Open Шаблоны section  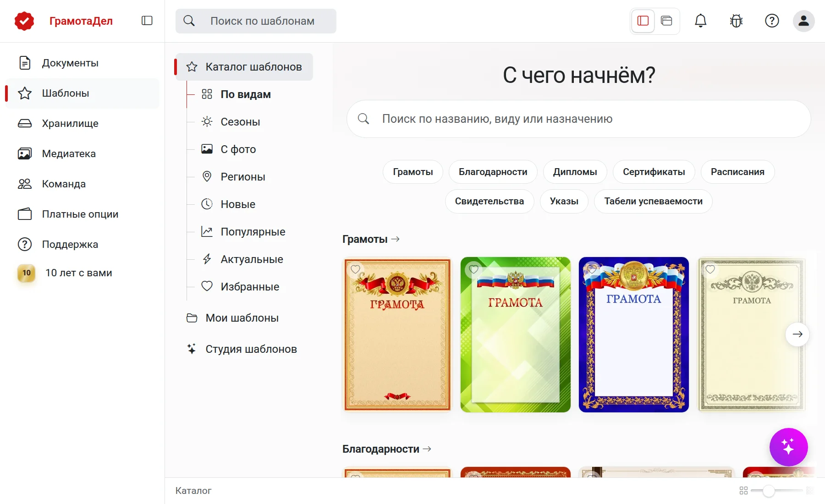tap(82, 93)
